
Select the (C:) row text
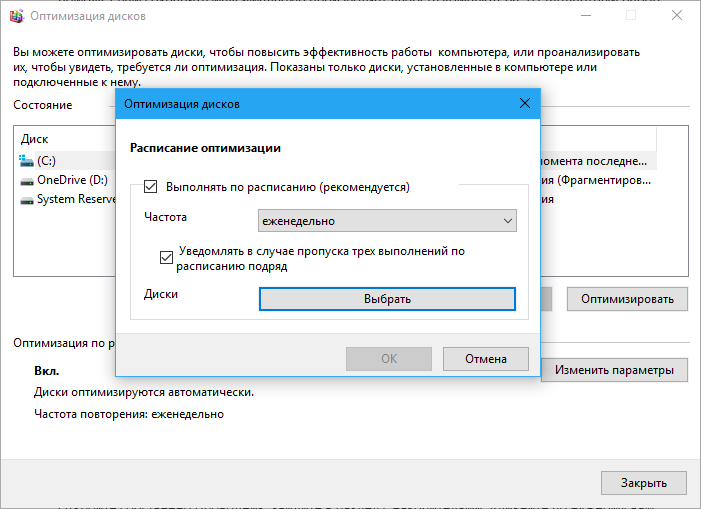pos(46,161)
